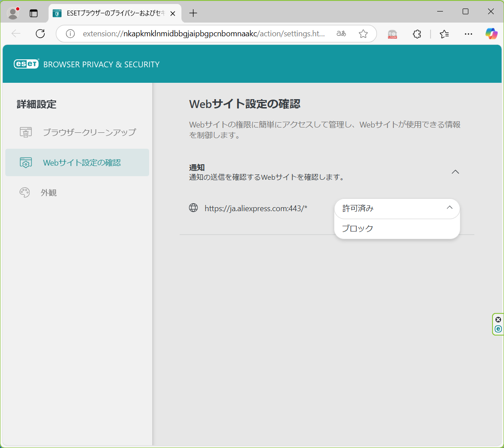The height and width of the screenshot is (448, 504).
Task: Open 外観 appearance settings
Action: [77, 193]
